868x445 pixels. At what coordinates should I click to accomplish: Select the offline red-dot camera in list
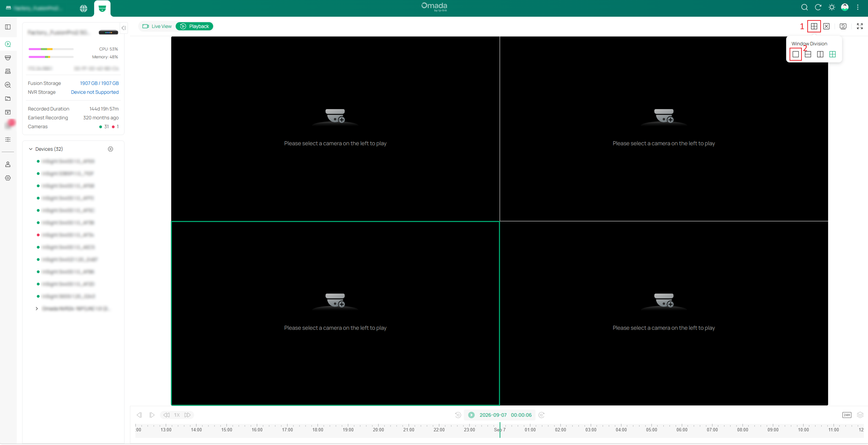pos(66,235)
